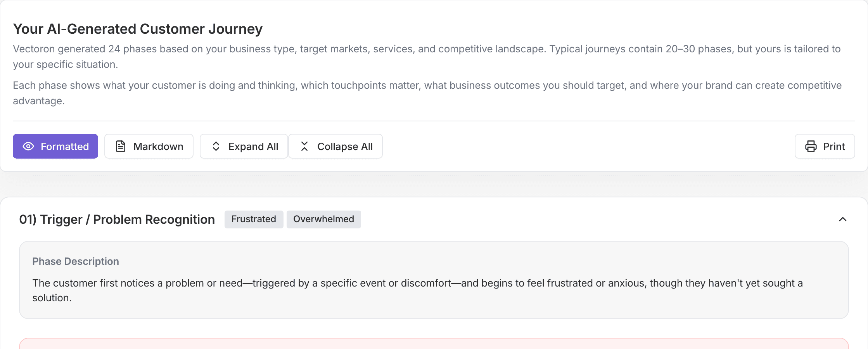Image resolution: width=868 pixels, height=349 pixels.
Task: Expand All journey phases
Action: 244,146
